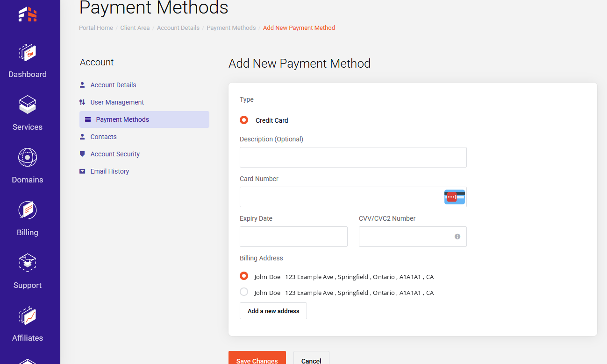607x364 pixels.
Task: Go to Billing in the sidebar
Action: [x=28, y=232]
